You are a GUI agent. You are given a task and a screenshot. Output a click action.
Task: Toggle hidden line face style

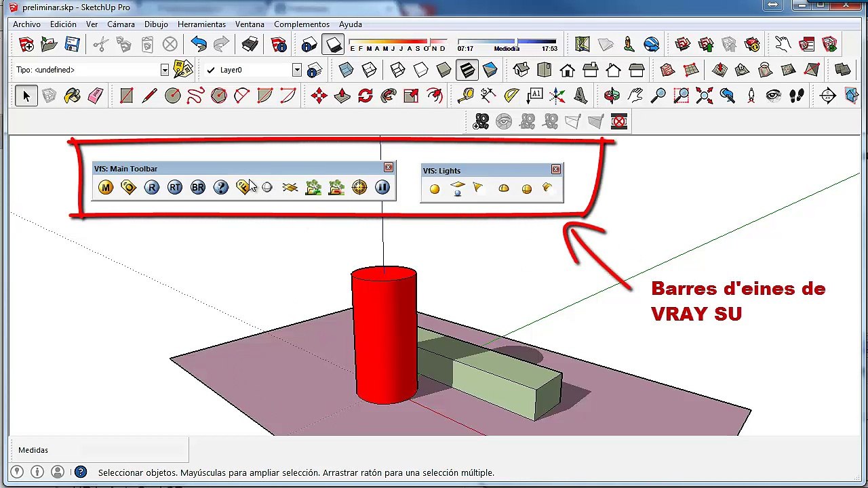click(x=420, y=70)
